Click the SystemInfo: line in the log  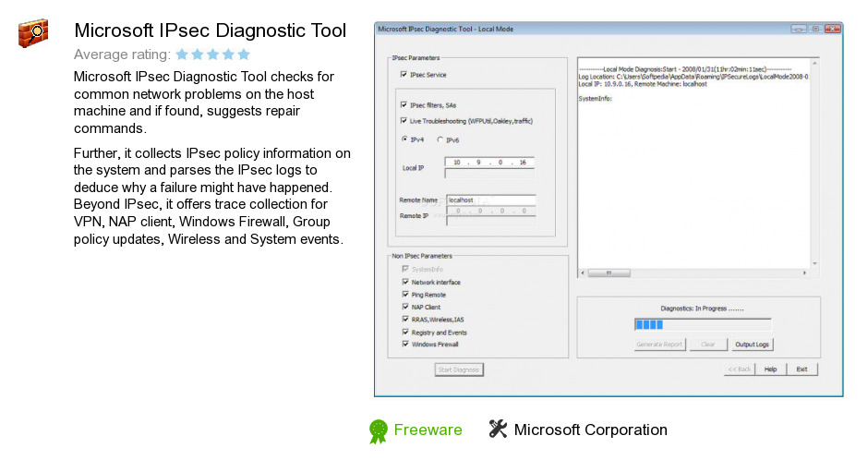595,99
